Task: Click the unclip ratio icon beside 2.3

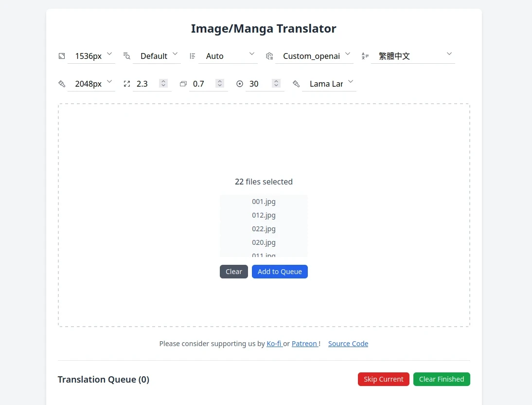Action: (127, 84)
